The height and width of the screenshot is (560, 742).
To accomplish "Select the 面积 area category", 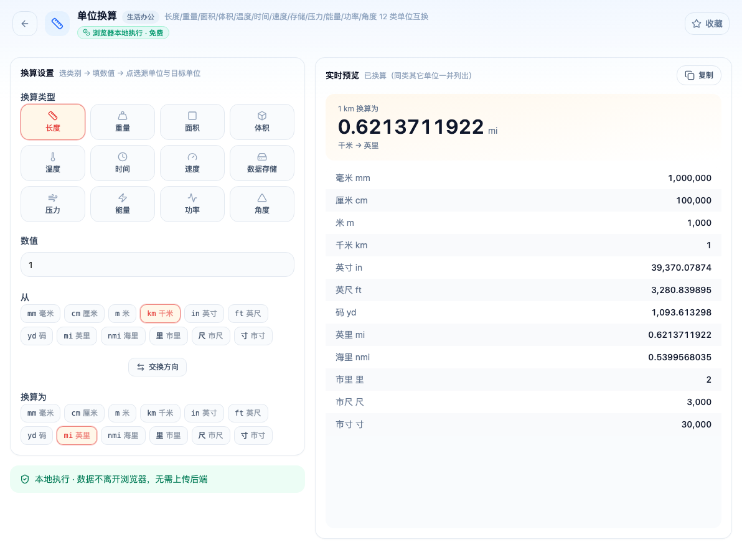I will (x=192, y=122).
